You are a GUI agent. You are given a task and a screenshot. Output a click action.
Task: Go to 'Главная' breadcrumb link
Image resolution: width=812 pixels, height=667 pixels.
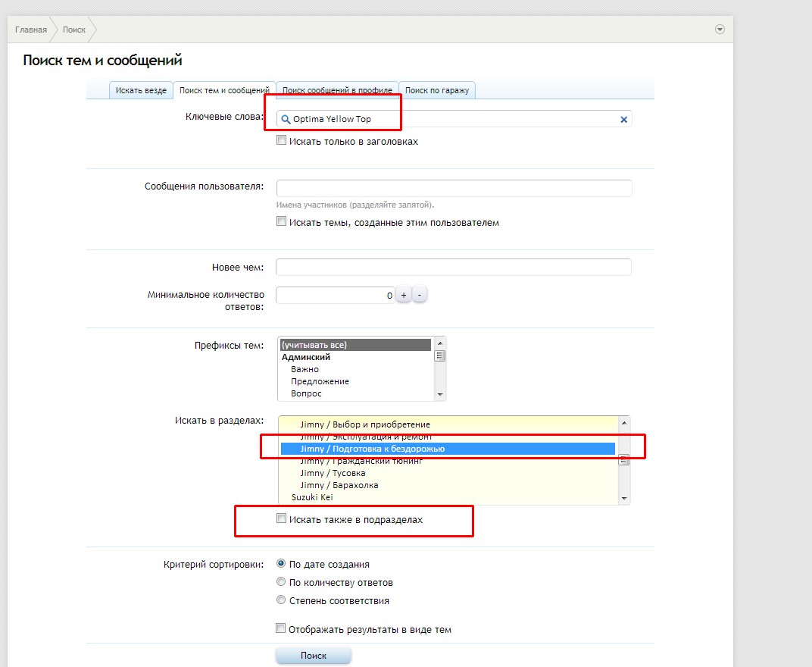[x=30, y=30]
